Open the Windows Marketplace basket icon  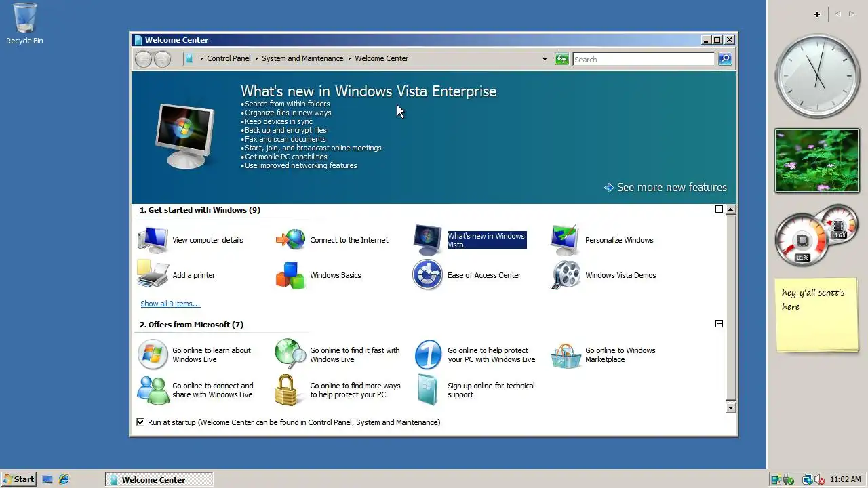[x=566, y=356]
